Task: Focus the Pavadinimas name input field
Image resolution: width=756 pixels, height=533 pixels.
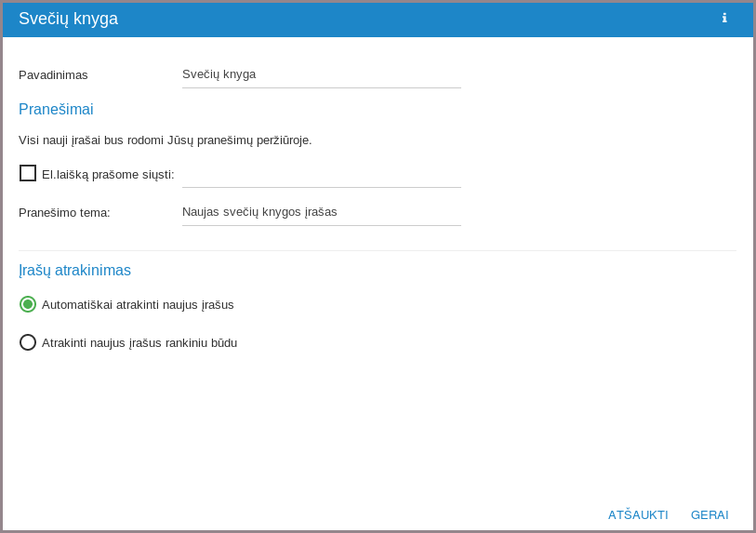Action: tap(321, 74)
